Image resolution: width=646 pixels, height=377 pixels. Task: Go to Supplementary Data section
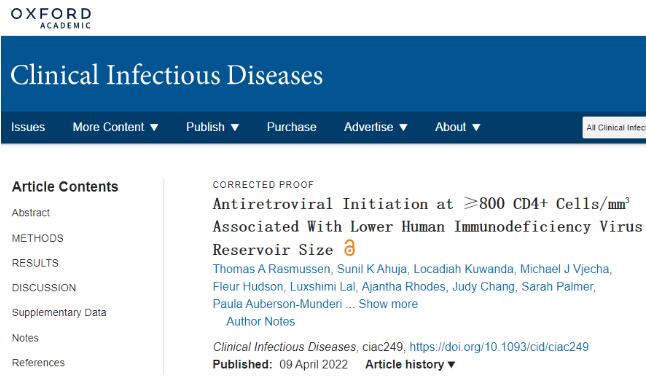click(59, 312)
